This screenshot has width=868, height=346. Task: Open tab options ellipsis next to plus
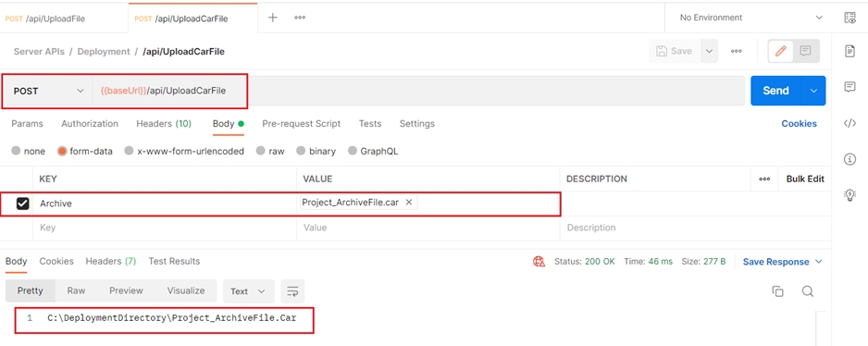(x=300, y=18)
